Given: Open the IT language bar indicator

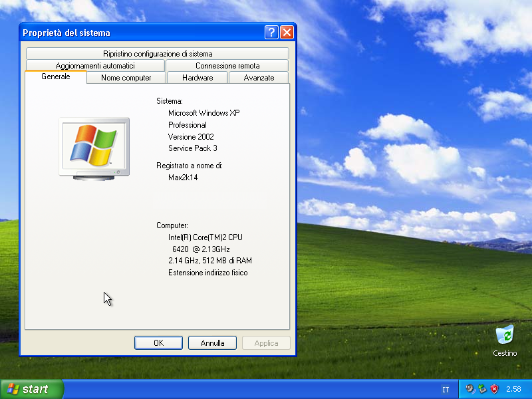Looking at the screenshot, I should click(x=446, y=390).
